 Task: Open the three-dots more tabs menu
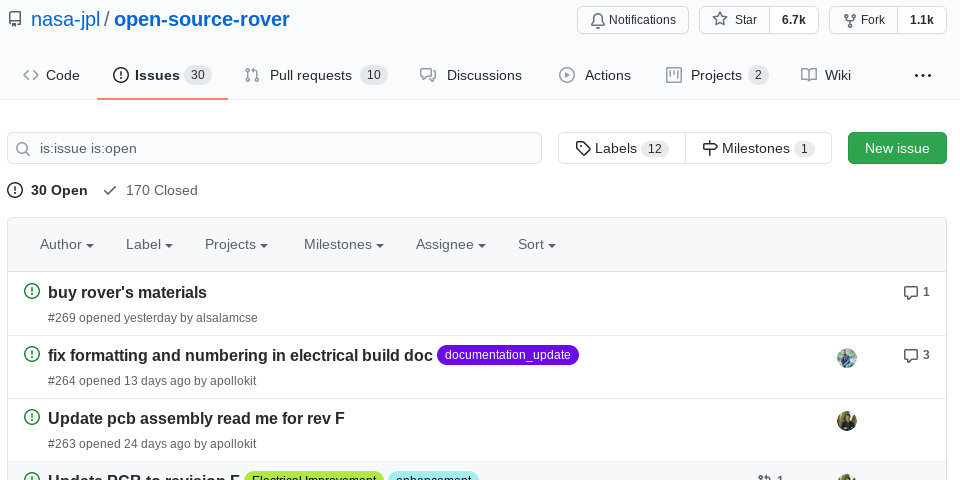coord(923,75)
